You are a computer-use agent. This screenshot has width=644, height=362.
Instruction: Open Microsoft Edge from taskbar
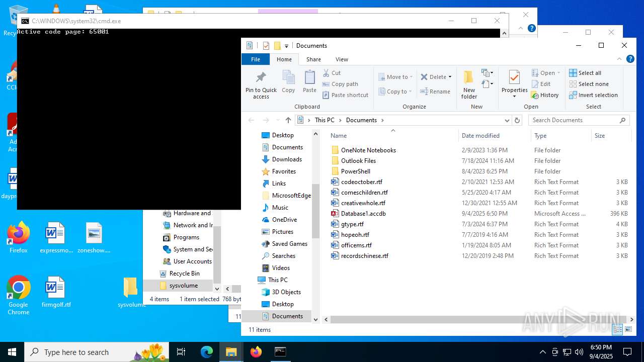(x=207, y=352)
